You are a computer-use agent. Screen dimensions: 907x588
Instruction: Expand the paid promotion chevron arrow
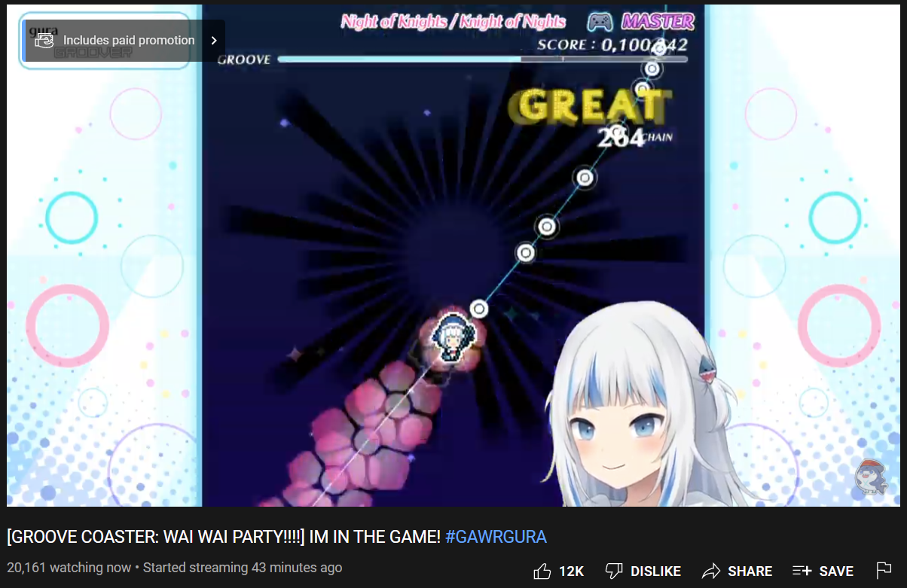tap(214, 41)
